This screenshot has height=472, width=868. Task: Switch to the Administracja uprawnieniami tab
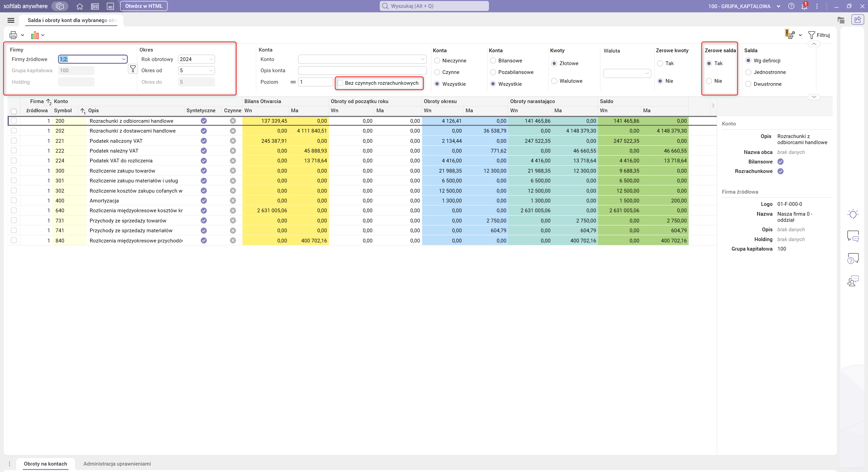pyautogui.click(x=117, y=464)
